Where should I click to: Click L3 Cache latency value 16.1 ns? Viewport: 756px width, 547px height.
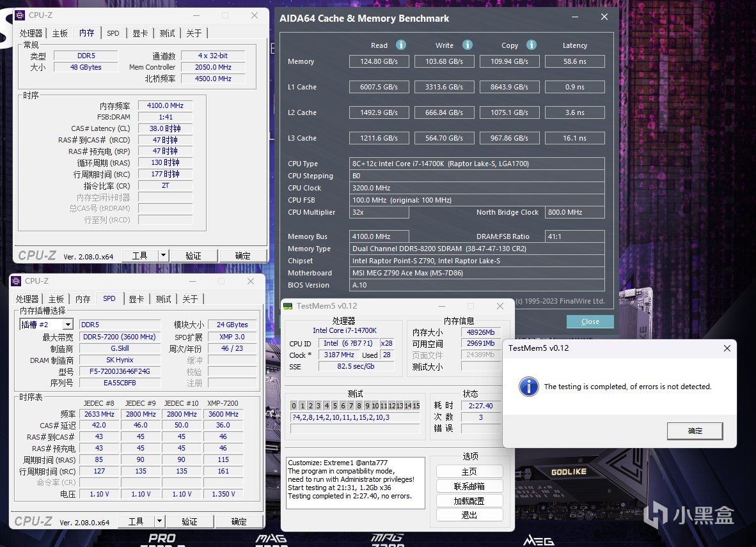(575, 138)
